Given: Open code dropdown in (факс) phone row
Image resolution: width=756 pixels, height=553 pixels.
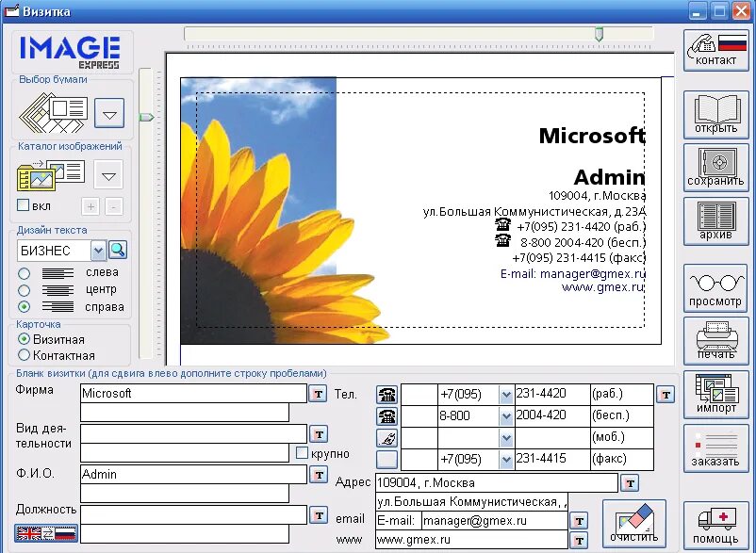Looking at the screenshot, I should click(x=506, y=460).
